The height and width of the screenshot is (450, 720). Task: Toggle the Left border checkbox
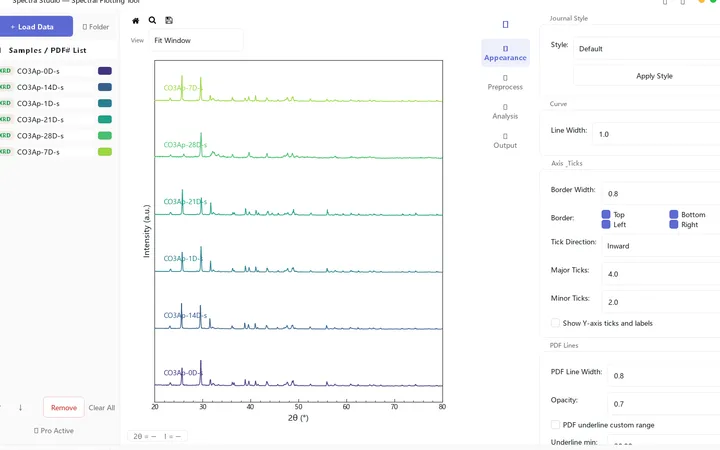[x=606, y=224]
